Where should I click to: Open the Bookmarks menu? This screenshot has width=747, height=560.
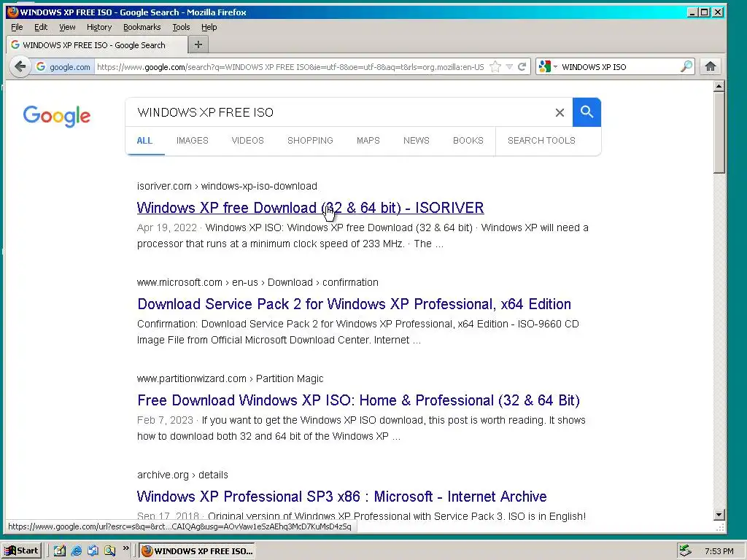pos(142,27)
